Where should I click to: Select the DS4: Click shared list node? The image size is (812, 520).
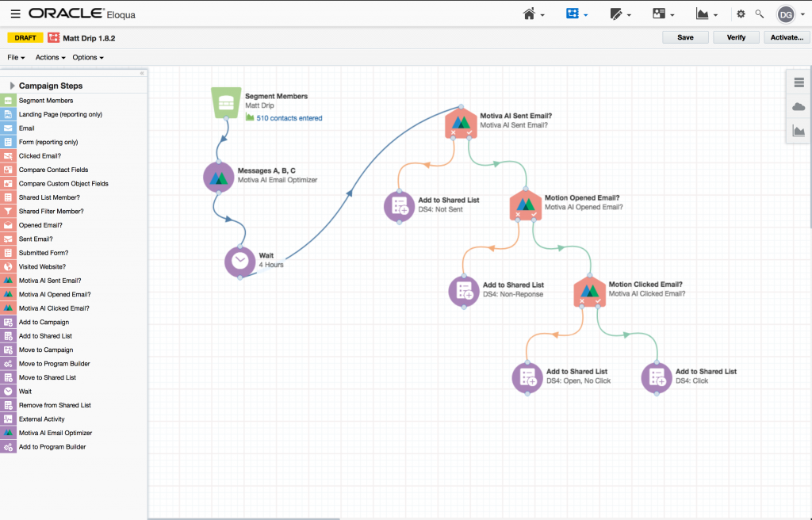(657, 377)
